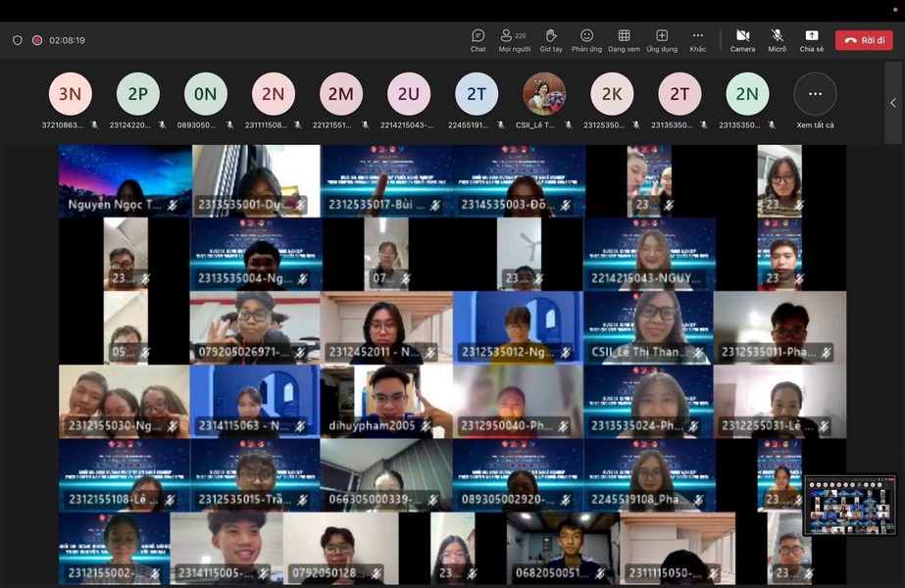Viewport: 905px width, 588px height.
Task: Open the self-view thumbnail preview
Action: tap(849, 506)
